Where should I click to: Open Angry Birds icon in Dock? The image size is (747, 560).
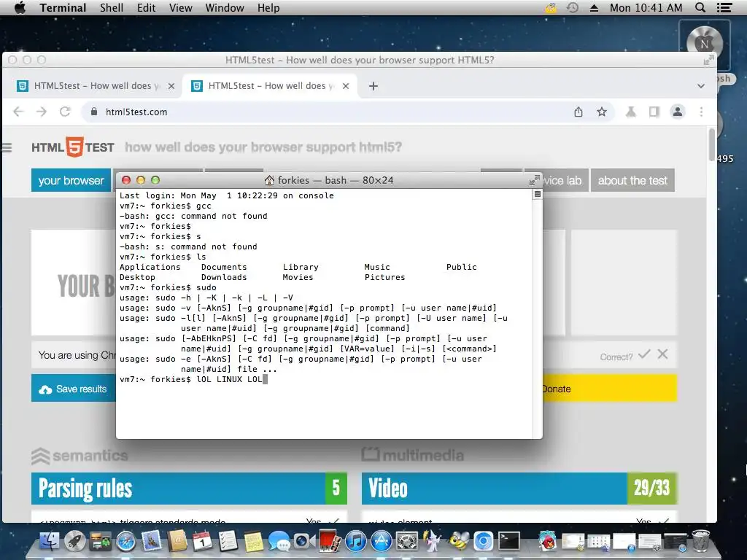coord(547,541)
